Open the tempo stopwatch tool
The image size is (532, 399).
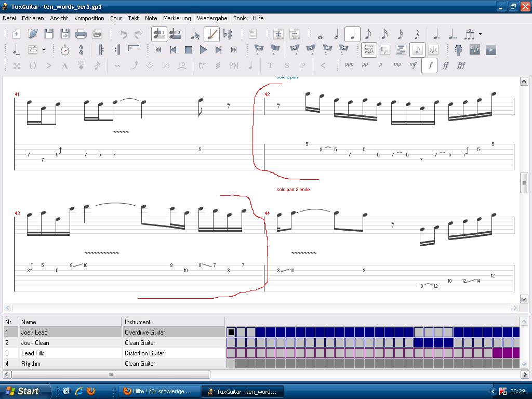tap(65, 50)
